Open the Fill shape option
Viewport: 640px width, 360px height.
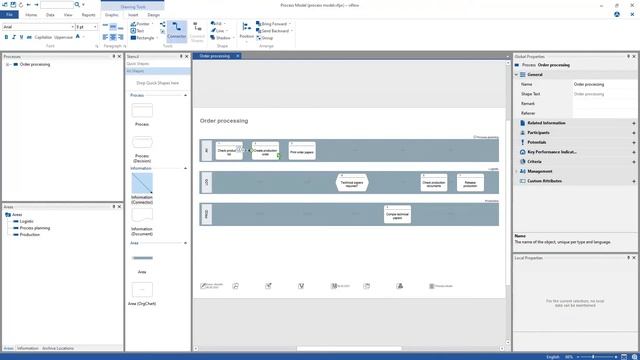pos(217,24)
